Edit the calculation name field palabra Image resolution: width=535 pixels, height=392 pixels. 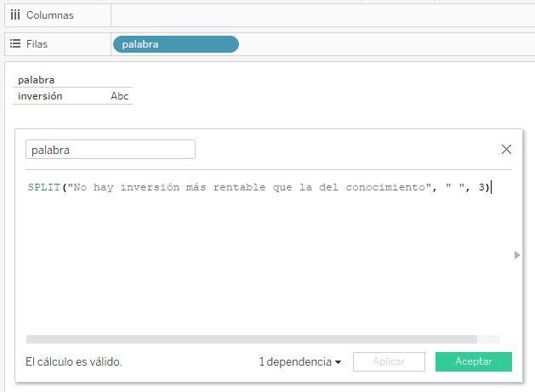click(111, 150)
